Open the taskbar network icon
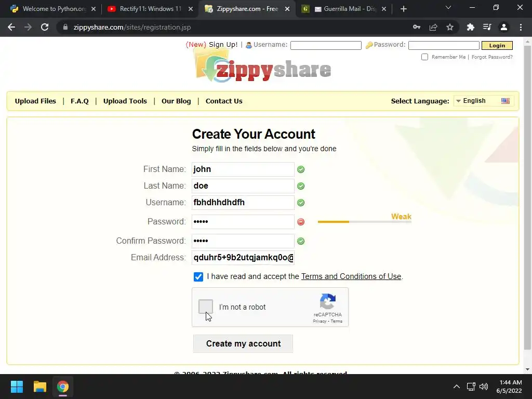The height and width of the screenshot is (399, 532). pyautogui.click(x=471, y=387)
